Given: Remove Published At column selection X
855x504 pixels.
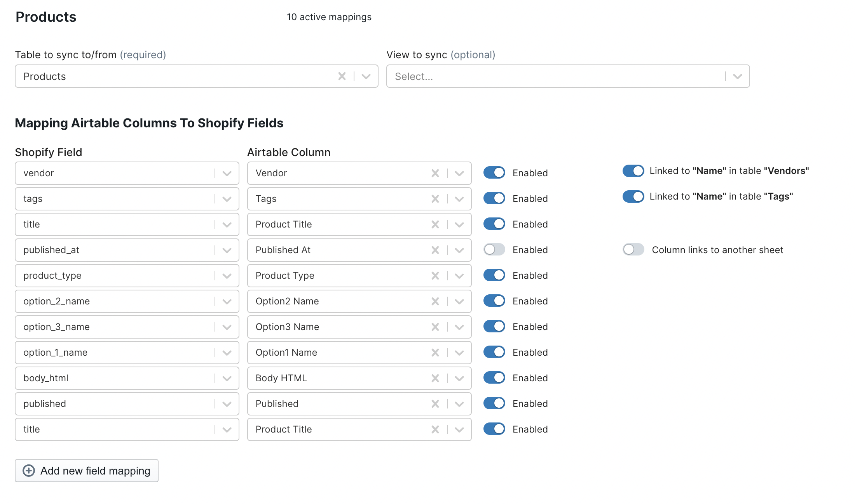Looking at the screenshot, I should (435, 250).
